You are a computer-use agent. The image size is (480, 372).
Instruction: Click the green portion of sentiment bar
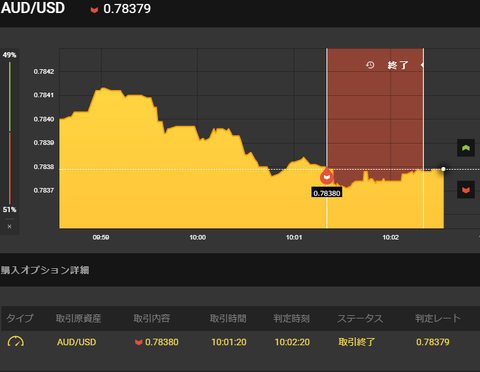coord(10,97)
